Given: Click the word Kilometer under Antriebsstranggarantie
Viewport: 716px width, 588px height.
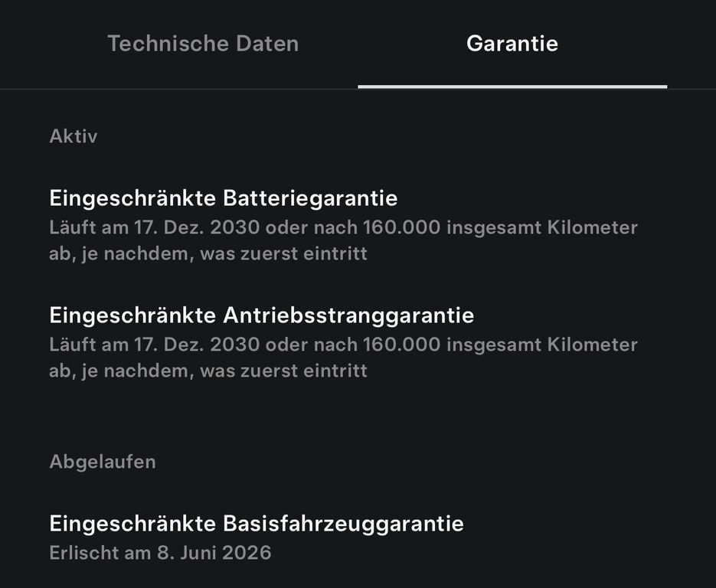Looking at the screenshot, I should [592, 345].
